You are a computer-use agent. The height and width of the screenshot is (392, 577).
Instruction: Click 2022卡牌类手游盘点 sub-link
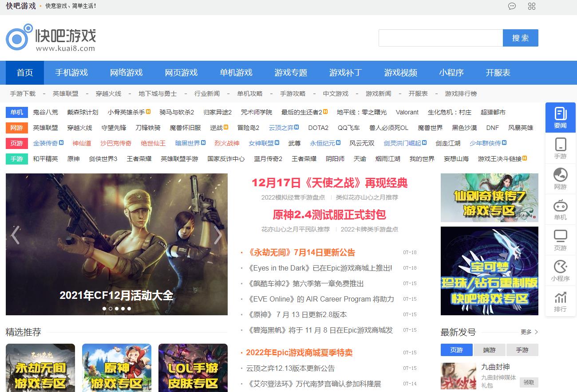369,229
